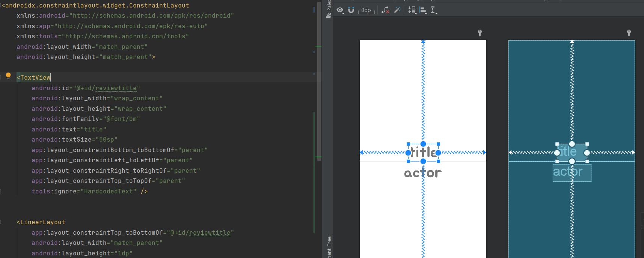Viewport: 644px width, 258px height.
Task: Click bottom-right resize handle of title in design view
Action: pos(438,161)
